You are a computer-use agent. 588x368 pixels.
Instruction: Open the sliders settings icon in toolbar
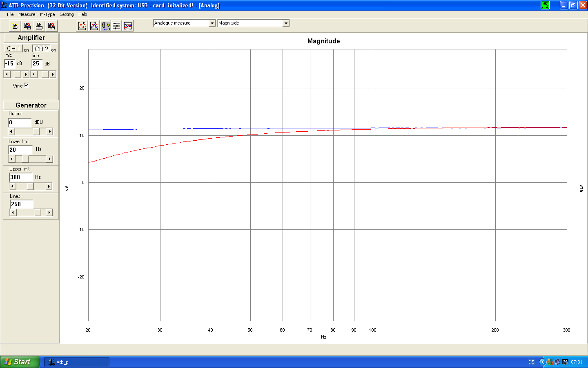[117, 26]
